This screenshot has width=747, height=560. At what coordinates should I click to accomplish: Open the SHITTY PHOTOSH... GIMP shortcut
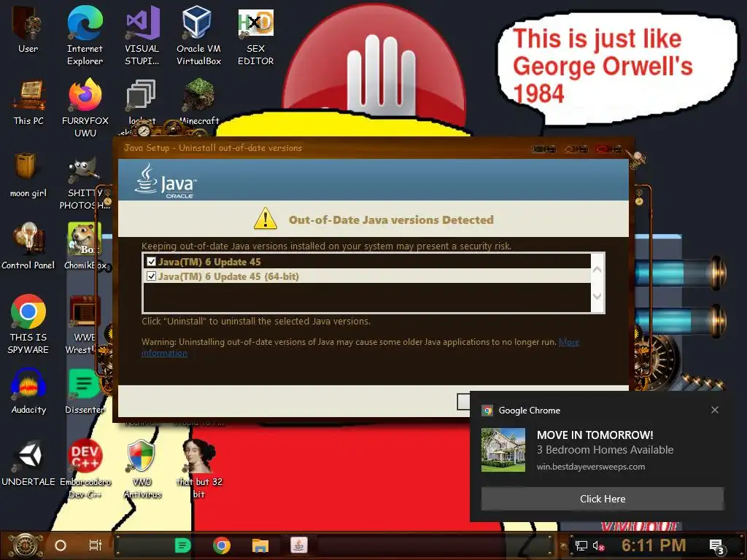pyautogui.click(x=84, y=183)
